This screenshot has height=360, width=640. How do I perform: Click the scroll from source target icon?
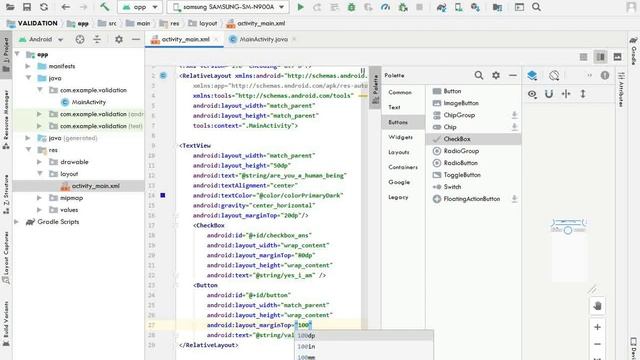pos(80,39)
